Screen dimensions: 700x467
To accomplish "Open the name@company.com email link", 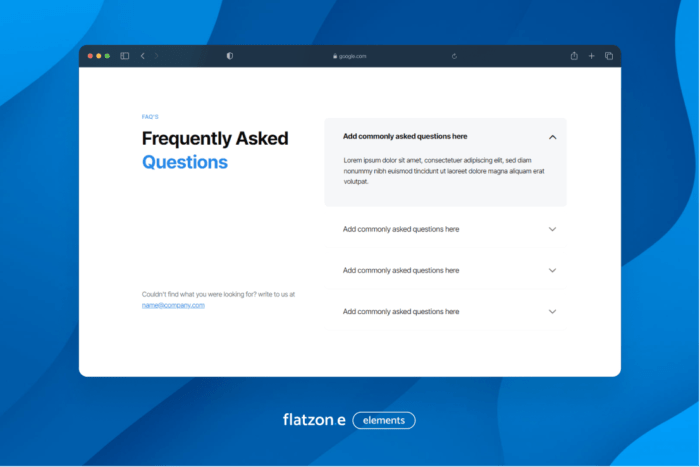I will [x=173, y=305].
